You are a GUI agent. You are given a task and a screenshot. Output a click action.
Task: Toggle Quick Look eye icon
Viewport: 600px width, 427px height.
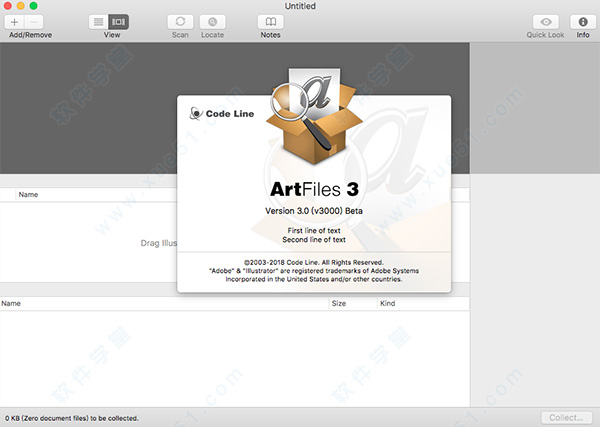point(546,22)
